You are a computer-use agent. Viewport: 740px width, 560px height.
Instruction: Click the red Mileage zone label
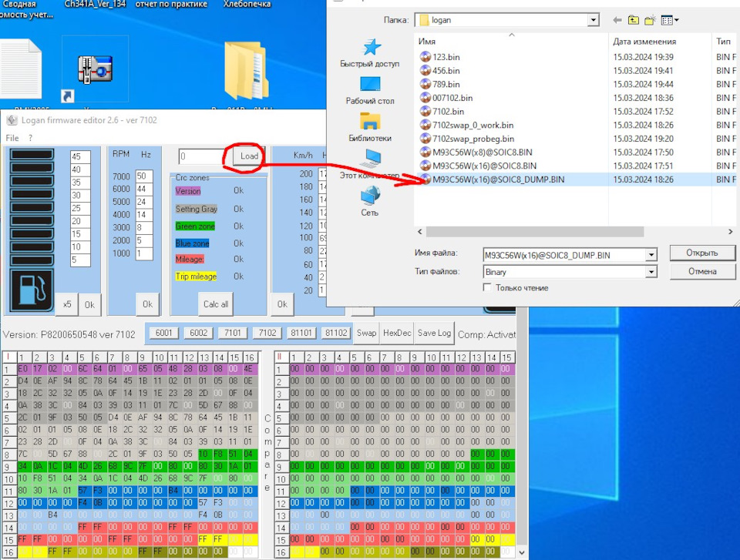pyautogui.click(x=190, y=260)
